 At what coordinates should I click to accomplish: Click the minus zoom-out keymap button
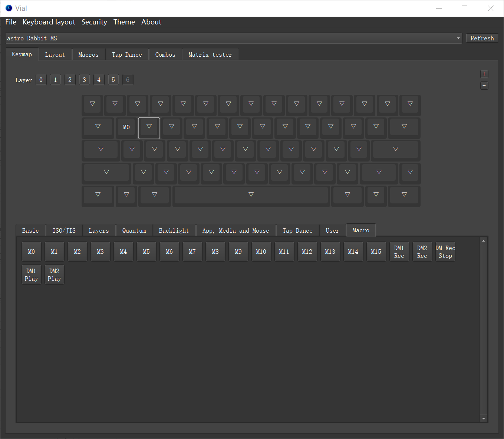(484, 86)
